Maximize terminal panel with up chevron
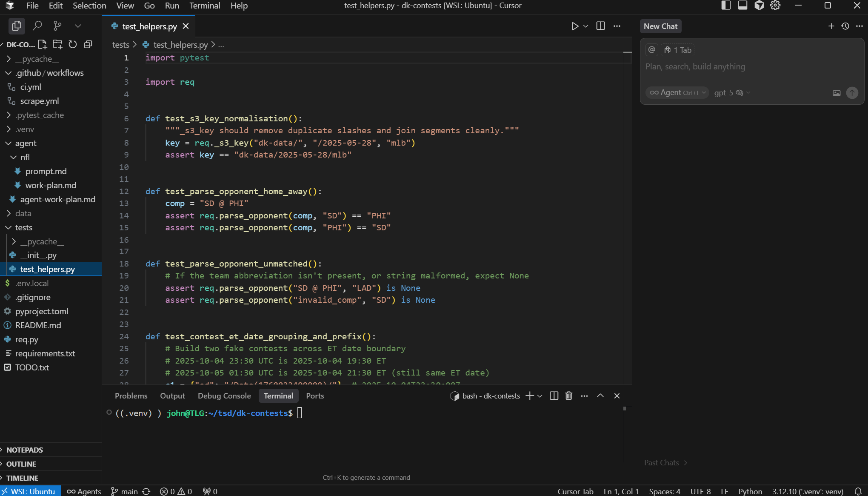 click(x=600, y=396)
